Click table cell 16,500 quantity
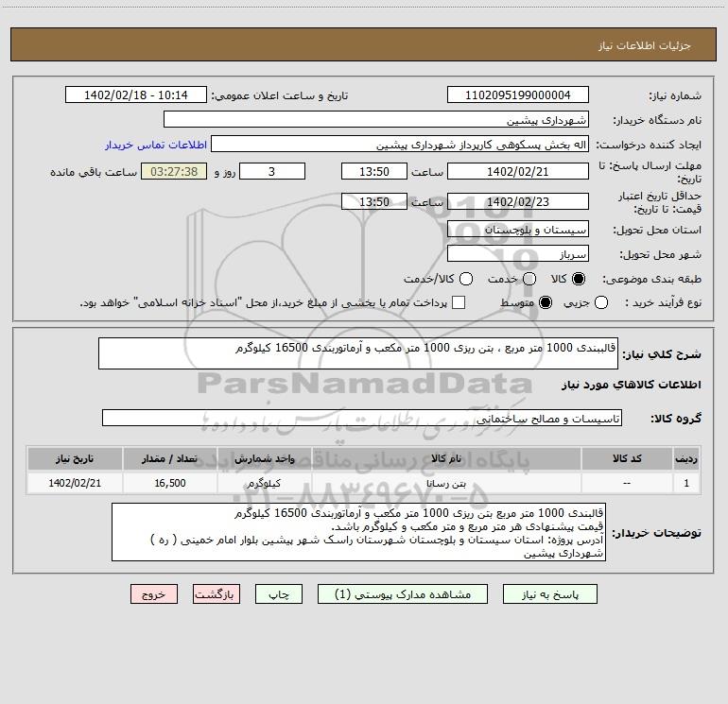 [x=169, y=483]
